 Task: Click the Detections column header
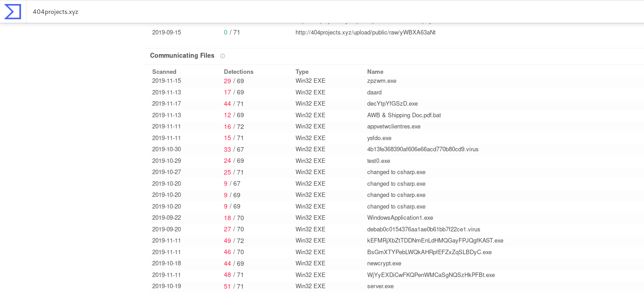pos(238,72)
